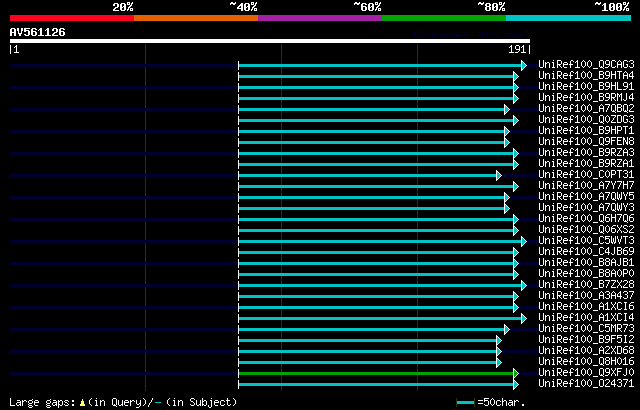The image size is (640, 410).
Task: Click the green ~80% legend segment
Action: 444,18
